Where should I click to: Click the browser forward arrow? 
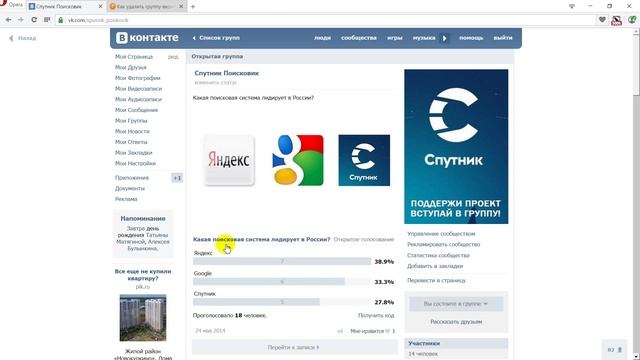click(x=21, y=20)
